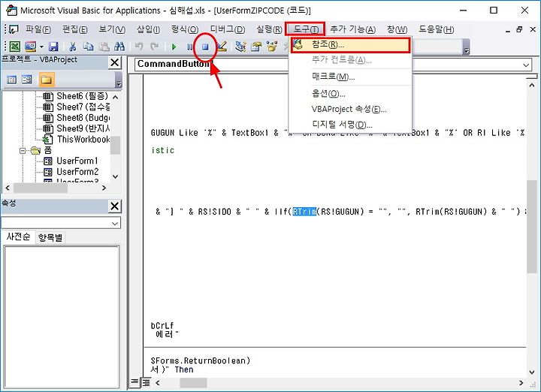
Task: Open the Insert UserForm dropdown arrow
Action: (x=41, y=47)
